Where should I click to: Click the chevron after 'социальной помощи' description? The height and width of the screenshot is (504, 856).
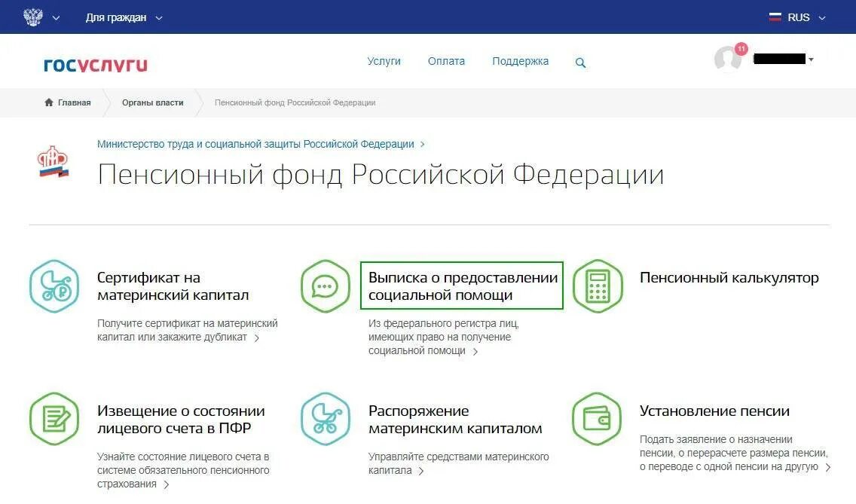coord(475,352)
